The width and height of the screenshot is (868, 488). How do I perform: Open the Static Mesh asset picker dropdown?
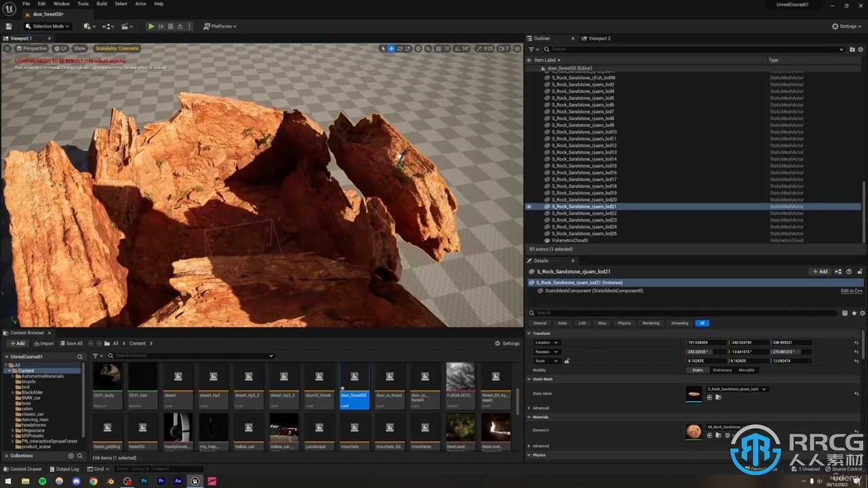(737, 389)
